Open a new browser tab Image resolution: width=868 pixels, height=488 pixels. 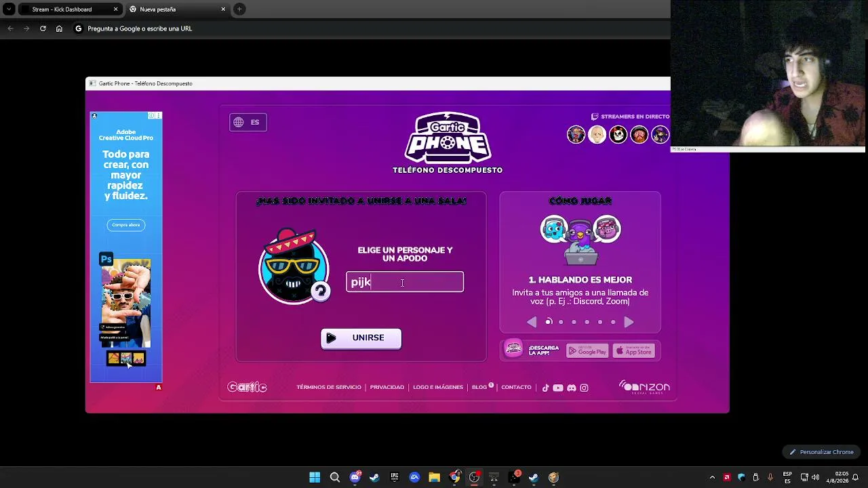[x=239, y=9]
